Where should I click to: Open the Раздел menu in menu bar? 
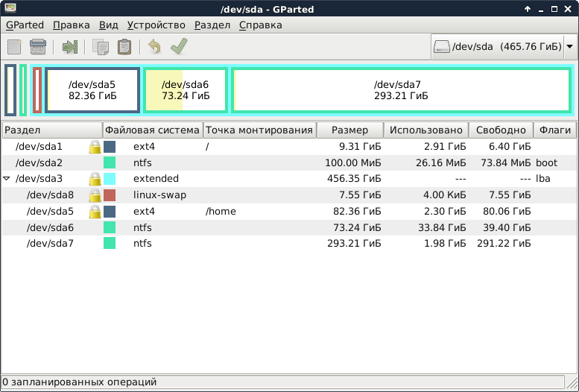pyautogui.click(x=212, y=25)
